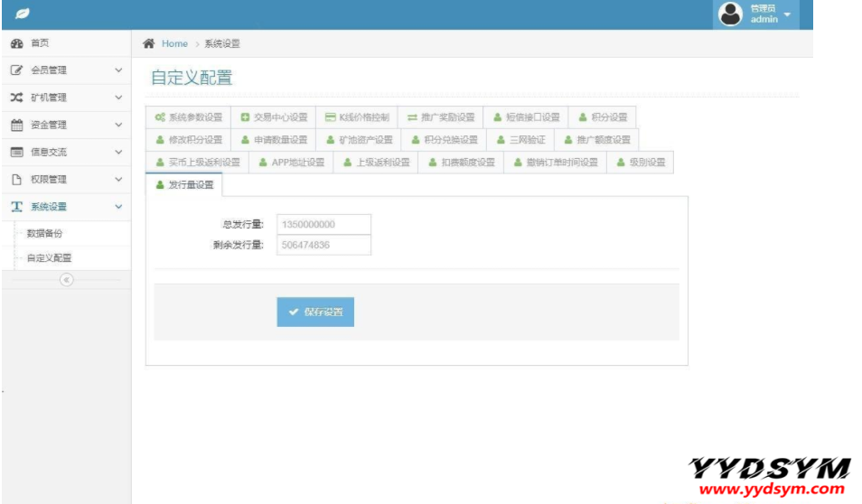
Task: Click the card icon for 信息交流
Action: (x=17, y=153)
